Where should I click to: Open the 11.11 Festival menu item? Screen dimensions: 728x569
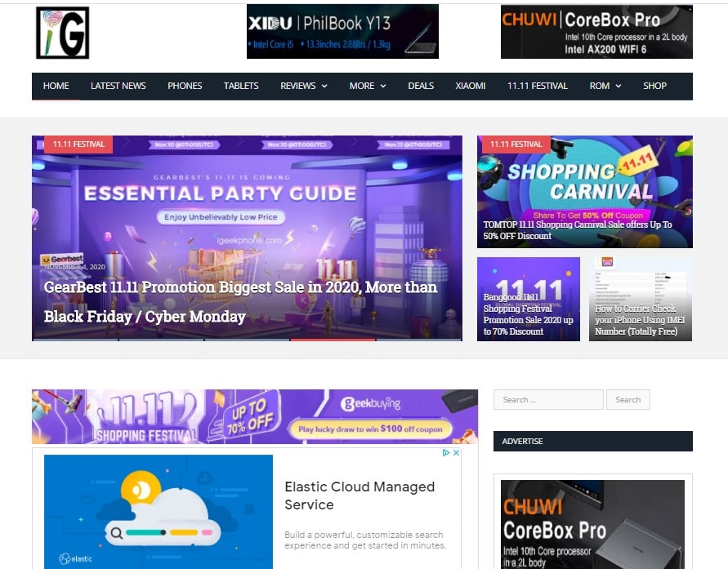(x=537, y=86)
